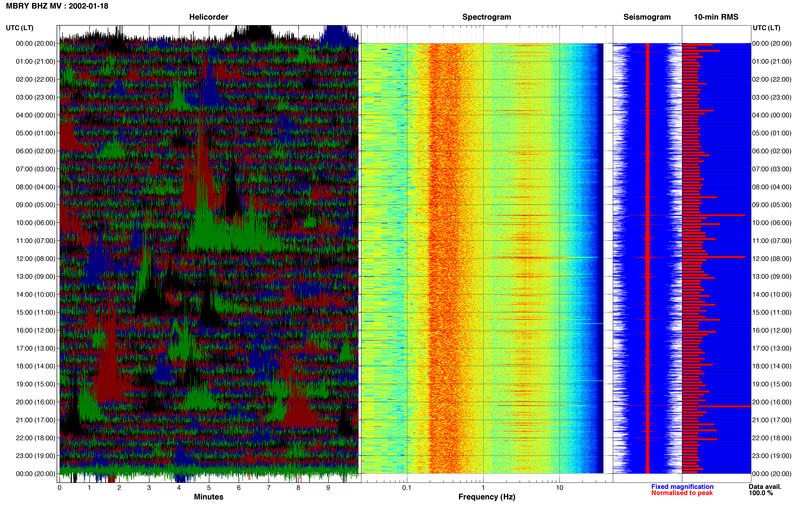
Task: Click '14:00 (10:00)' on the helicorder's left axis
Action: tap(36, 295)
